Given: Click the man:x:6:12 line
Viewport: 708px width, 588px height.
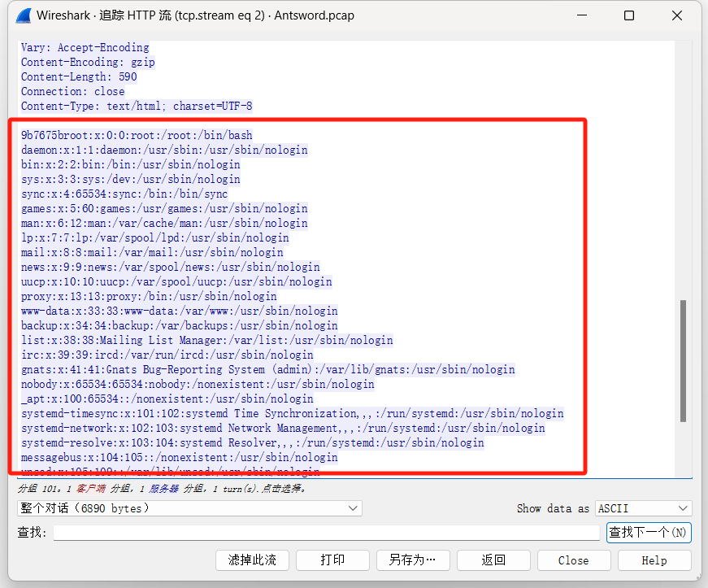Looking at the screenshot, I should point(164,223).
